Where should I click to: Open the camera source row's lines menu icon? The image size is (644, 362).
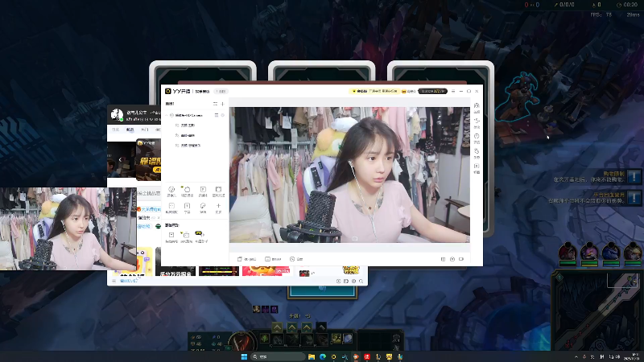217,115
